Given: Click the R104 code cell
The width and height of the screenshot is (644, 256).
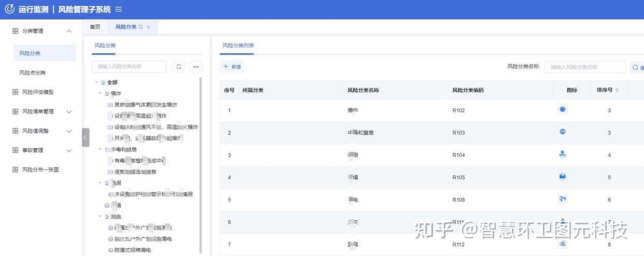Looking at the screenshot, I should (458, 155).
